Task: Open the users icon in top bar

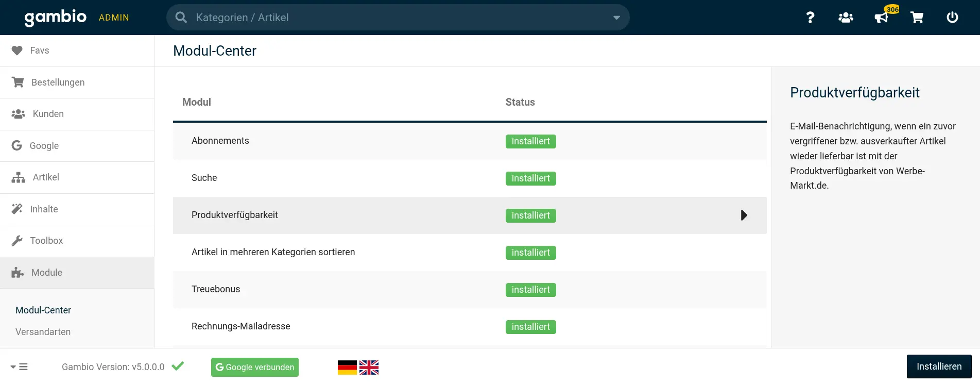Action: (846, 18)
